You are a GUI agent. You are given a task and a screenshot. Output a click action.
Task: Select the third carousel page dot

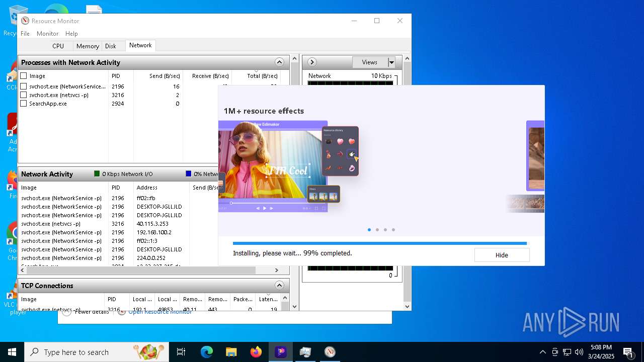[x=385, y=230]
